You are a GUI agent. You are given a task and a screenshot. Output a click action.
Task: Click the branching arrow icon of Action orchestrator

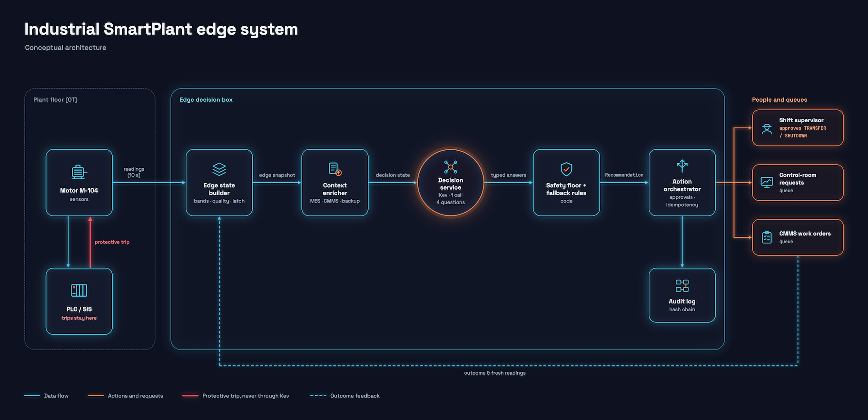(x=682, y=166)
